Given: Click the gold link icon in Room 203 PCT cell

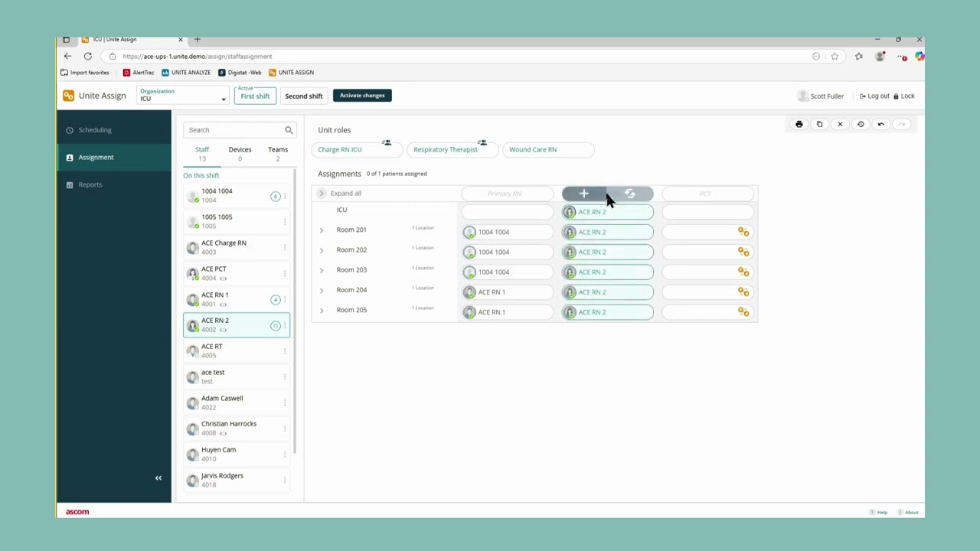Looking at the screenshot, I should (743, 272).
